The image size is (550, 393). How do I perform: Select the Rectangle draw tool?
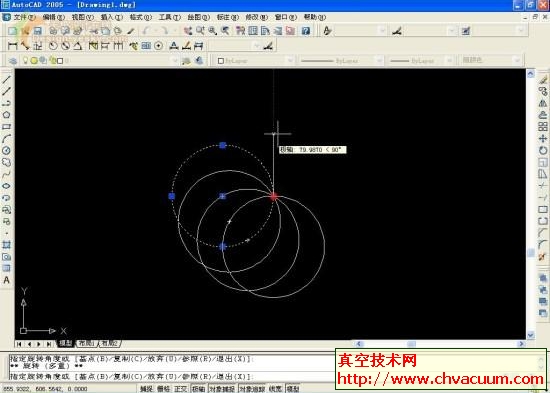point(6,127)
